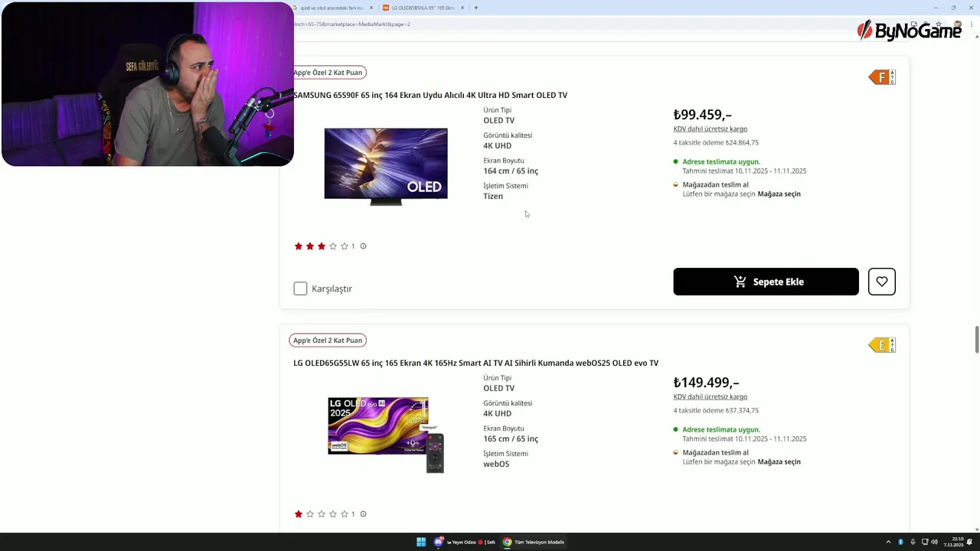980x551 pixels.
Task: Open volume control in system tray
Action: 934,542
